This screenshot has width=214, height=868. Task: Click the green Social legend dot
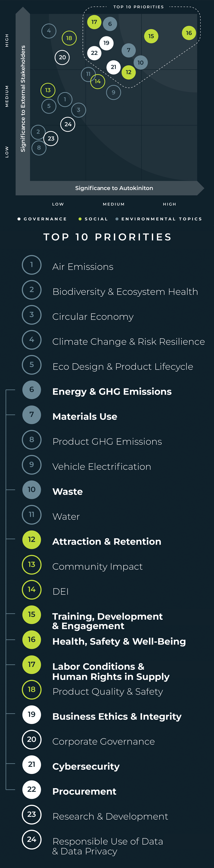80,219
